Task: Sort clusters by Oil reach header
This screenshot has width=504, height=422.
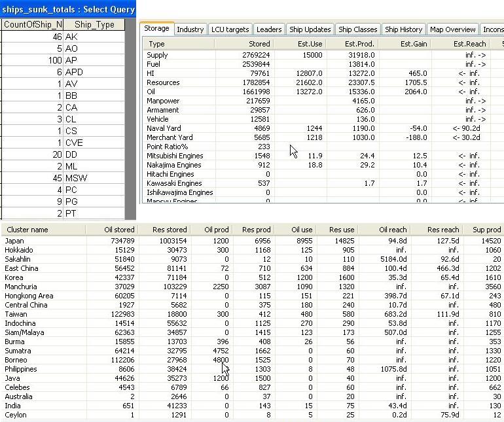Action: pos(384,230)
